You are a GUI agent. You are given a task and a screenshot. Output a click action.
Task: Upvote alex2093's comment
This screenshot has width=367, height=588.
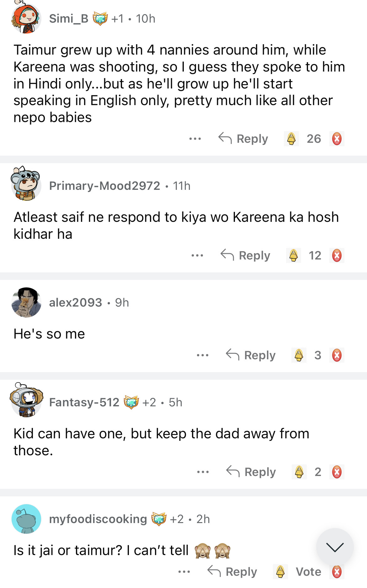[299, 355]
